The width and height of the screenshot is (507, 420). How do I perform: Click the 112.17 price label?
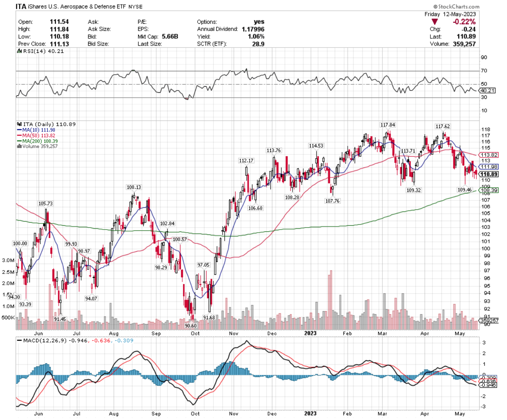(246, 161)
